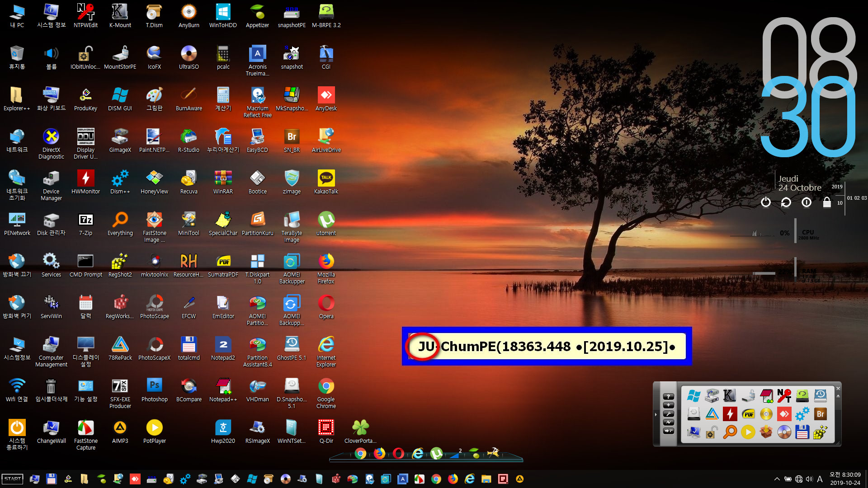
Task: Open RegShot2 desktop shortcut
Action: pos(120,265)
